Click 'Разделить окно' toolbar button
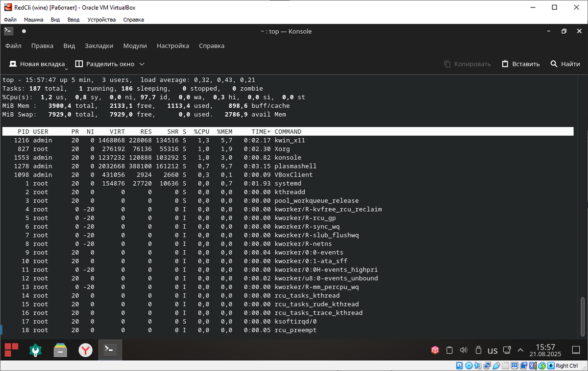588x371 pixels. point(104,64)
